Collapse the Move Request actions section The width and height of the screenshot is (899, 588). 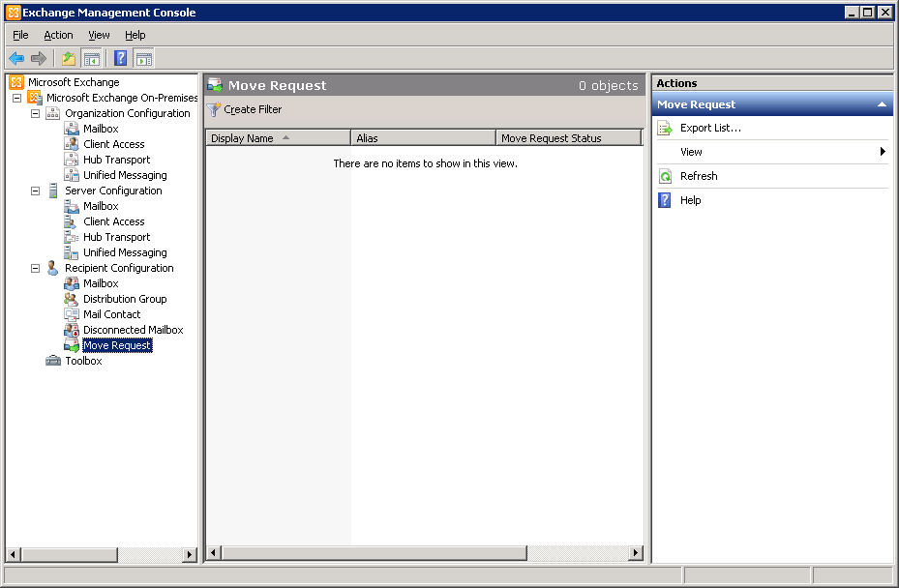(x=882, y=104)
